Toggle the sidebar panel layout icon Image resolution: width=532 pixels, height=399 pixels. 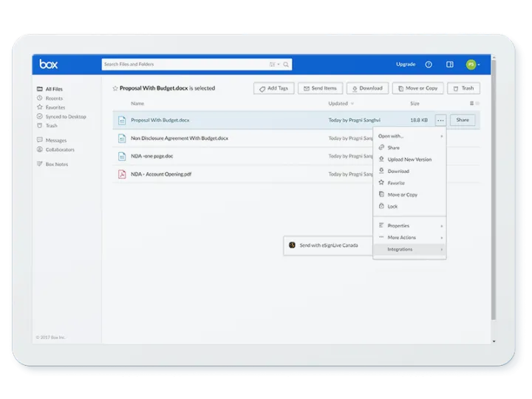pos(450,64)
